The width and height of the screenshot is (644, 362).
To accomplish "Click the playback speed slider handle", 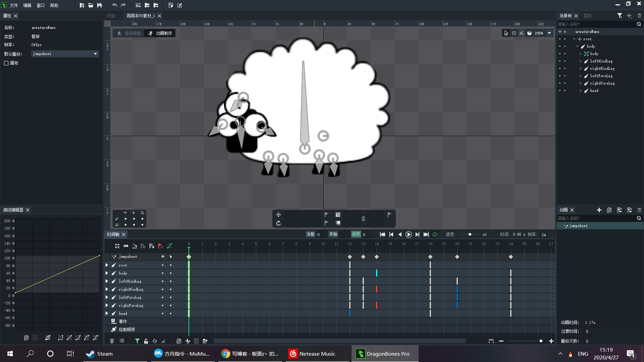I will pos(470,235).
